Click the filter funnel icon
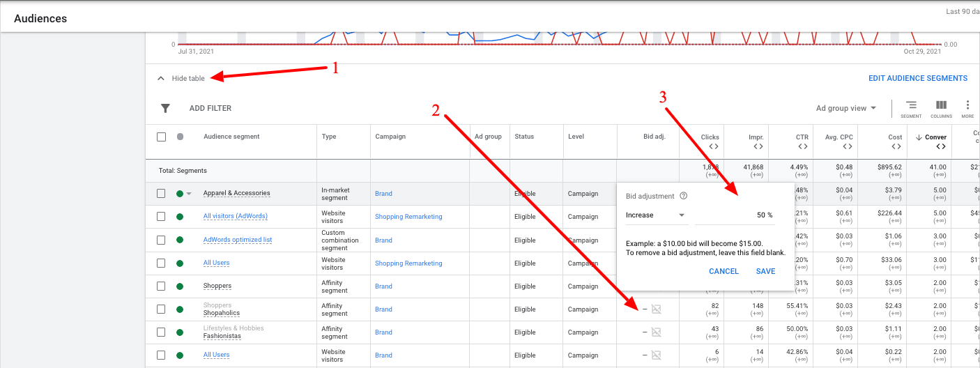Viewport: 980px width, 368px height. tap(165, 108)
